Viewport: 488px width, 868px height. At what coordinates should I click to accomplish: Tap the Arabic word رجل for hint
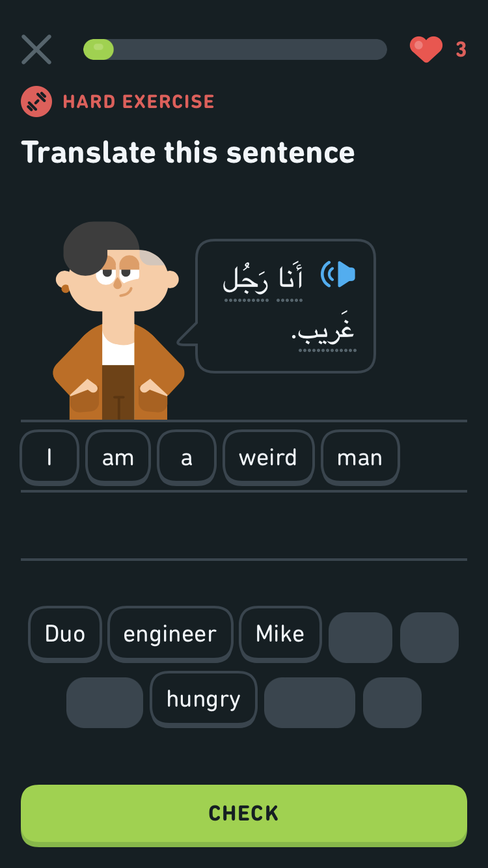[247, 278]
